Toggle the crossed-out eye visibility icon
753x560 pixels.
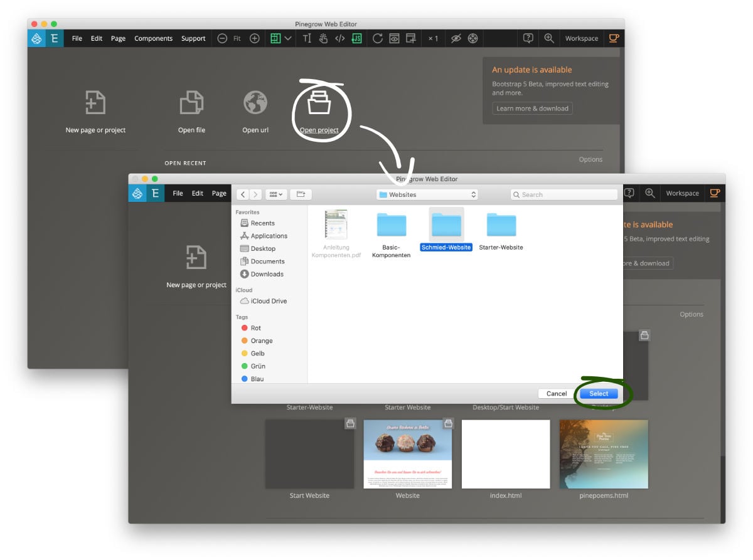click(x=456, y=38)
